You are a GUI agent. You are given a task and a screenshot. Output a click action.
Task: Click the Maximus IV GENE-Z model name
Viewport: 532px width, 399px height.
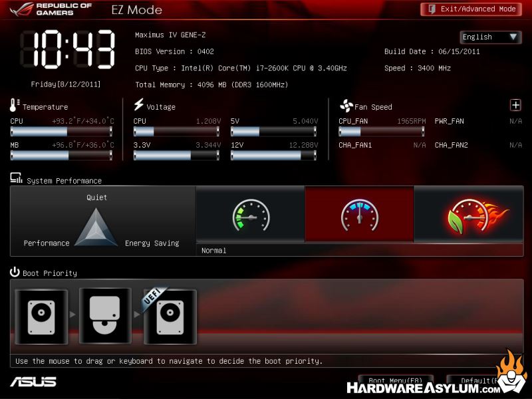click(170, 35)
